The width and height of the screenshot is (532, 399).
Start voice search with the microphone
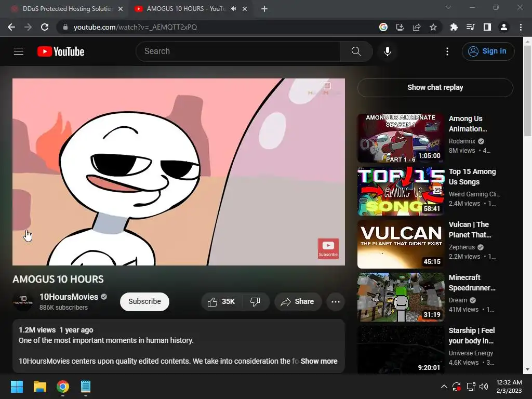388,51
